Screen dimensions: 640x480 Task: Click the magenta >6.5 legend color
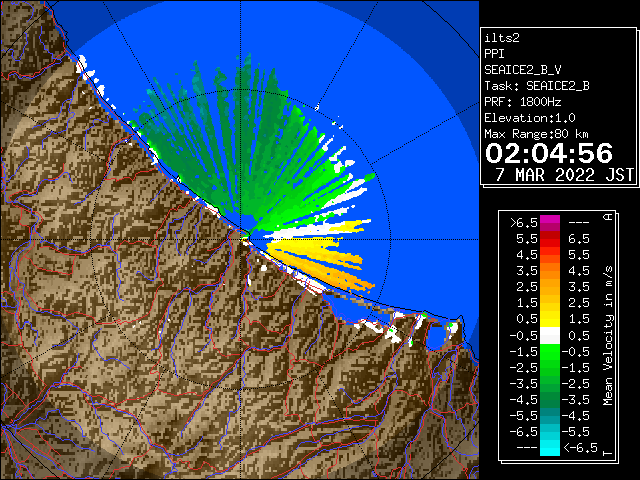[x=550, y=223]
